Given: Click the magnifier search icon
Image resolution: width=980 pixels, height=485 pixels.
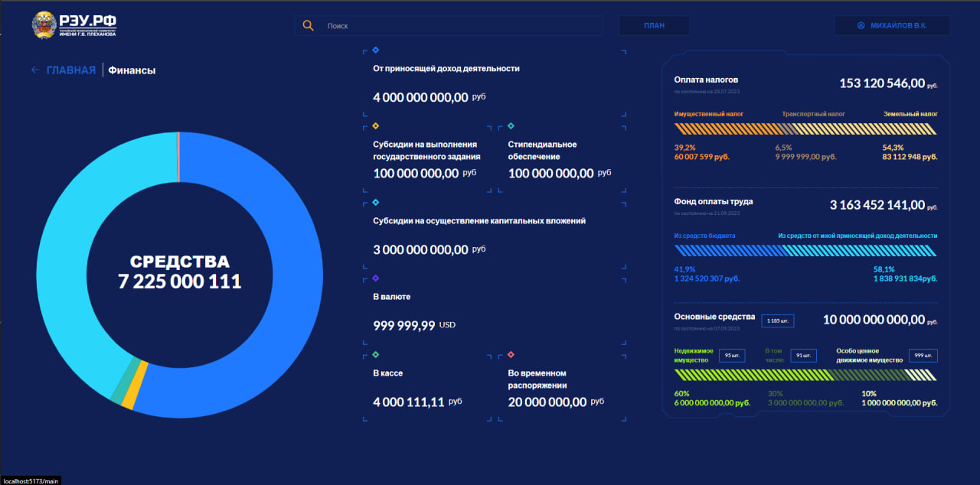Looking at the screenshot, I should click(309, 25).
